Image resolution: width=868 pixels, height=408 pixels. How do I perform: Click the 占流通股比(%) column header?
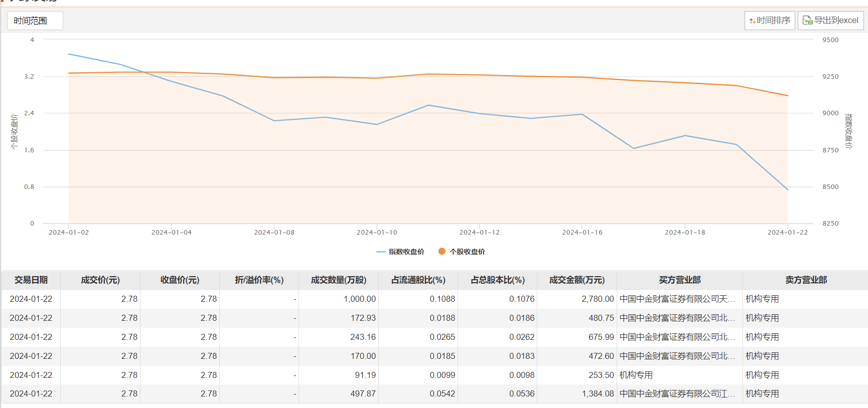[x=418, y=280]
